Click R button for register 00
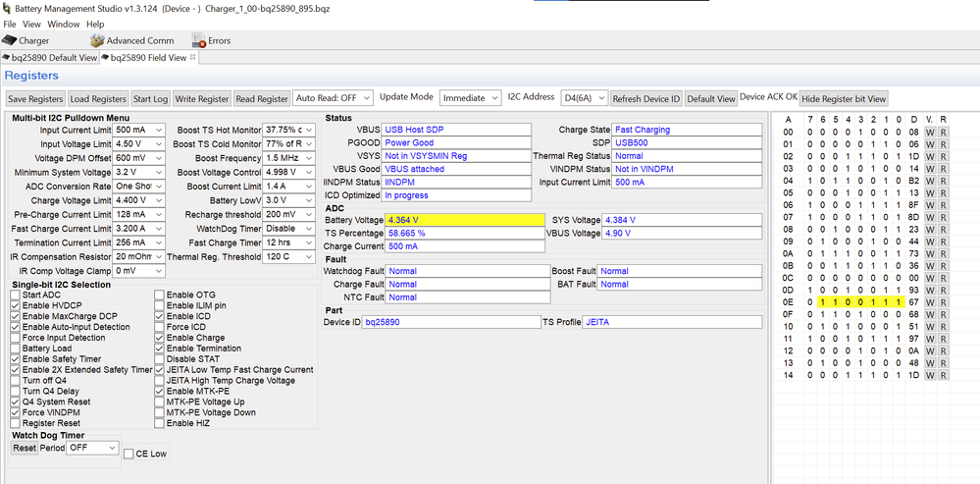 pos(943,133)
